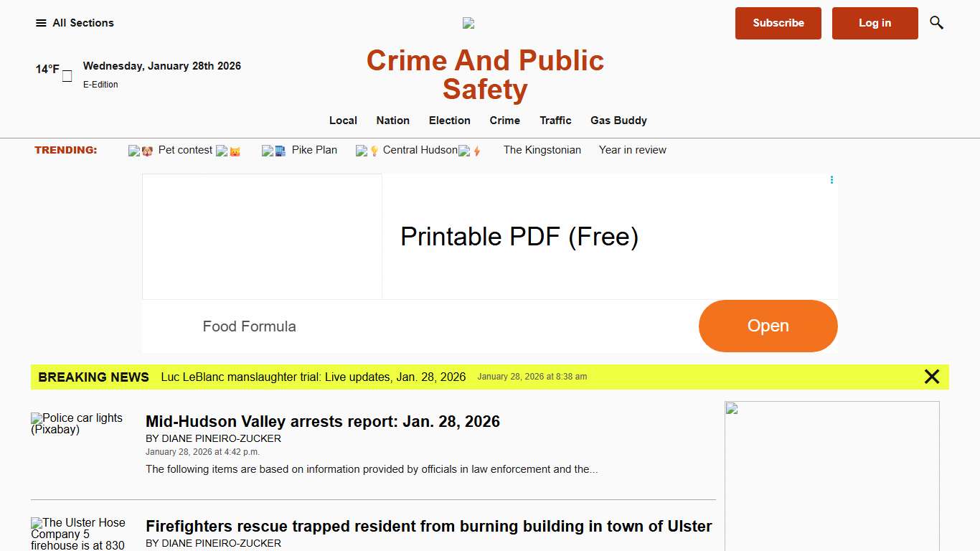The image size is (980, 551).
Task: Click the building emoji beside Pike Plan
Action: click(282, 151)
